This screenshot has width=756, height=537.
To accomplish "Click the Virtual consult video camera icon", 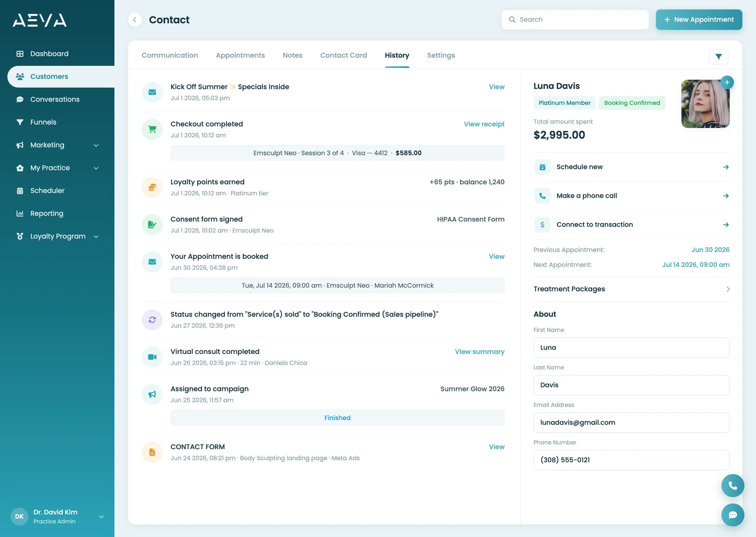I will [x=152, y=357].
